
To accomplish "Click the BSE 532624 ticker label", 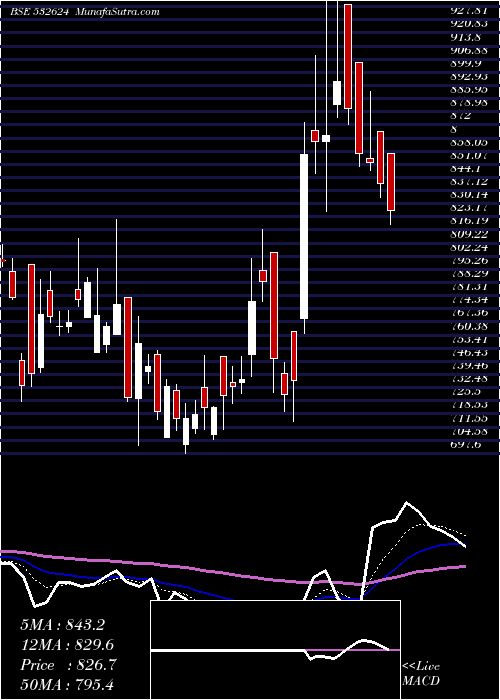I will 39,12.
